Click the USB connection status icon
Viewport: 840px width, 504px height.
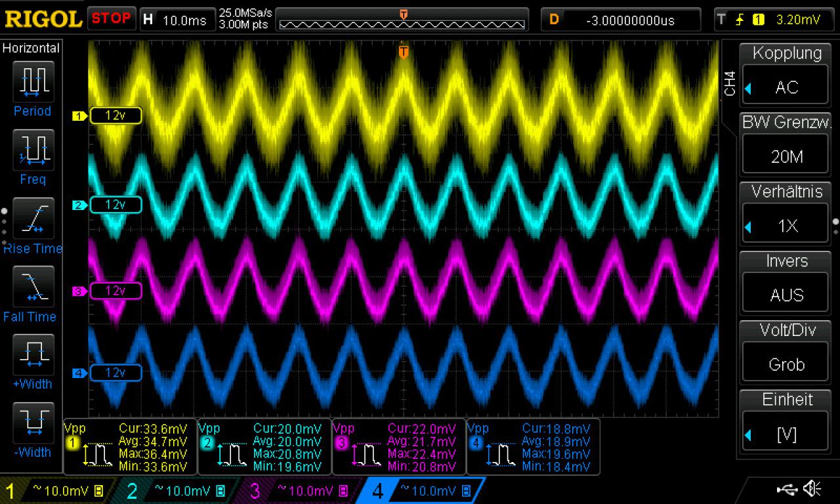[787, 488]
